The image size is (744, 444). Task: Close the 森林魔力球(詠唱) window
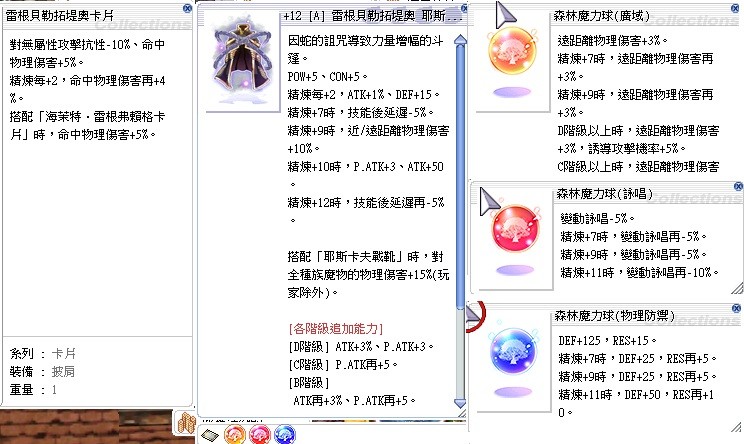[738, 186]
